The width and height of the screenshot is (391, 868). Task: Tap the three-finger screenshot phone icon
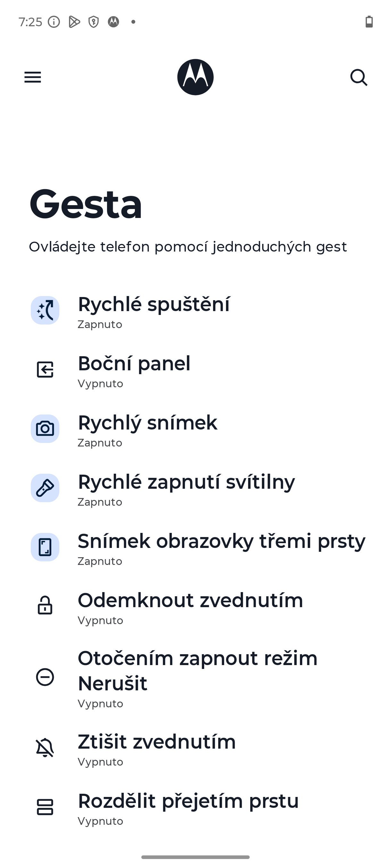(45, 547)
